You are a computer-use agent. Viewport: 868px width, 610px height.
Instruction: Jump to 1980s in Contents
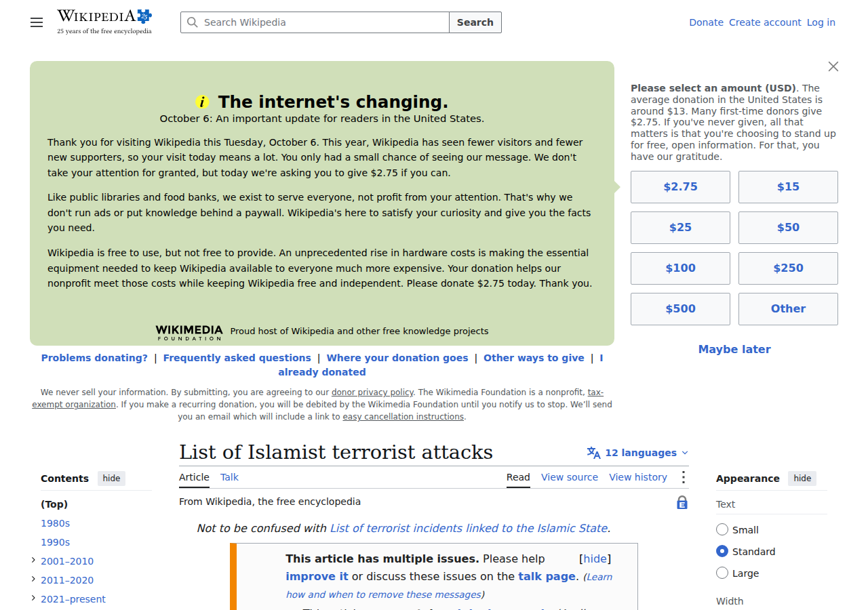[x=55, y=523]
